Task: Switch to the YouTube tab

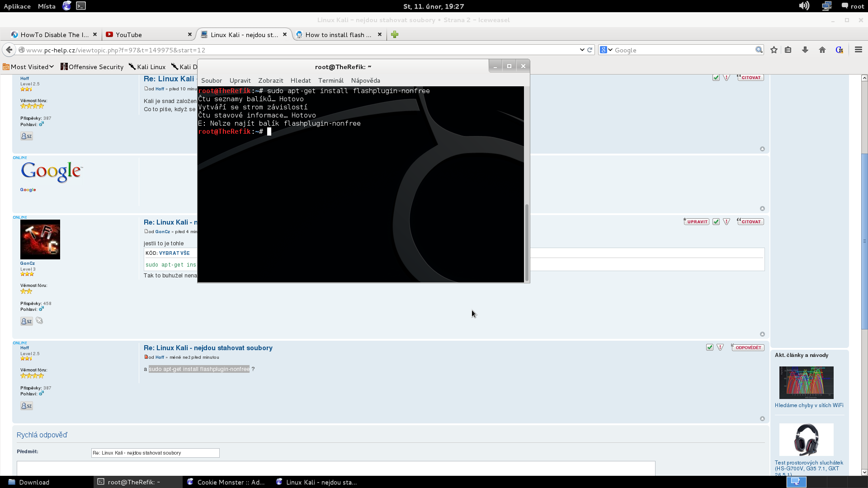Action: point(129,35)
